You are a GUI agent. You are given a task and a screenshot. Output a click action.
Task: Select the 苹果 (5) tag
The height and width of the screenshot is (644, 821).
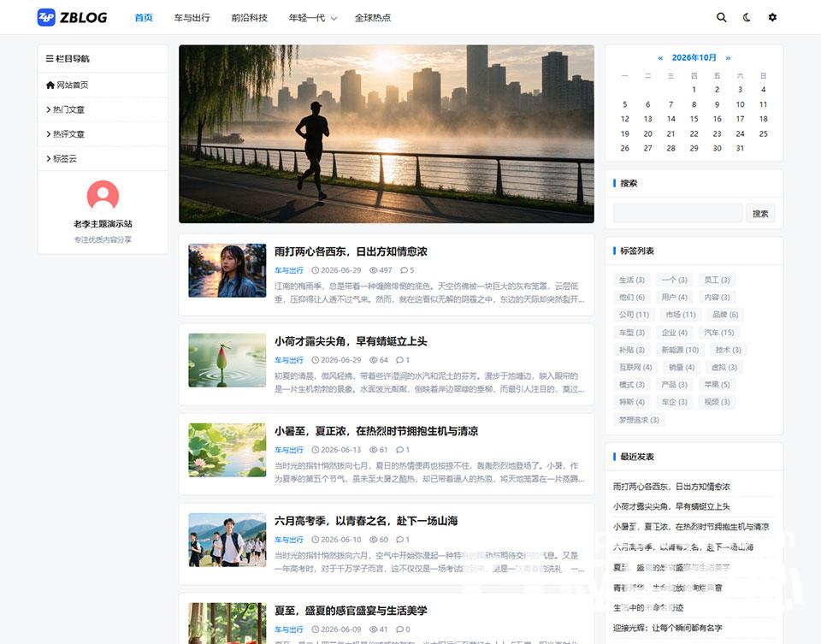717,385
